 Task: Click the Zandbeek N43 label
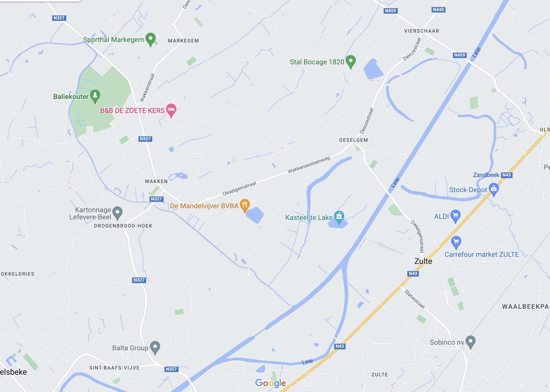pos(493,175)
